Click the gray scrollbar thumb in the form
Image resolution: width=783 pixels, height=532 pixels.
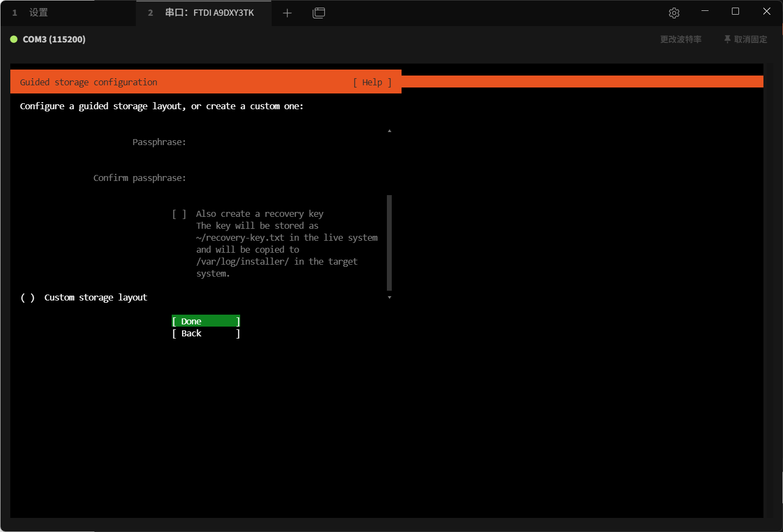pos(389,242)
